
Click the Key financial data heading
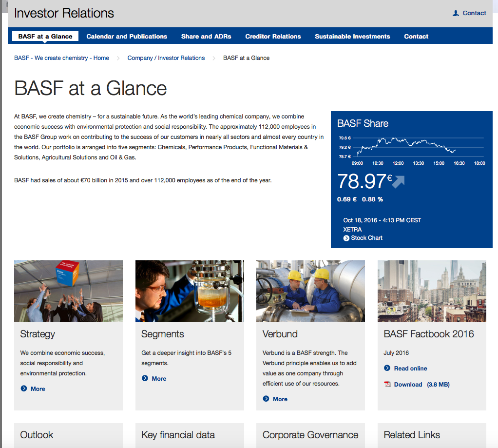point(178,435)
